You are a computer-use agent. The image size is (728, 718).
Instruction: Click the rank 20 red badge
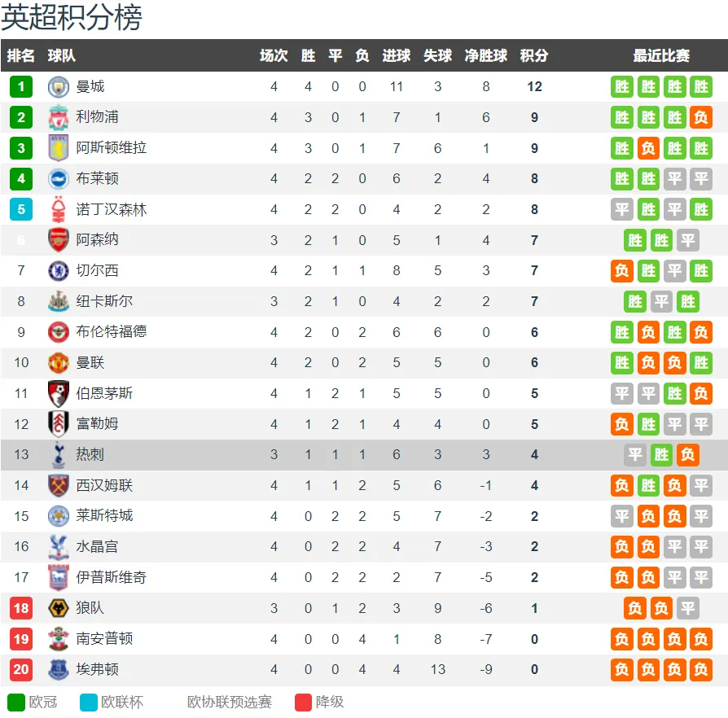click(x=21, y=669)
